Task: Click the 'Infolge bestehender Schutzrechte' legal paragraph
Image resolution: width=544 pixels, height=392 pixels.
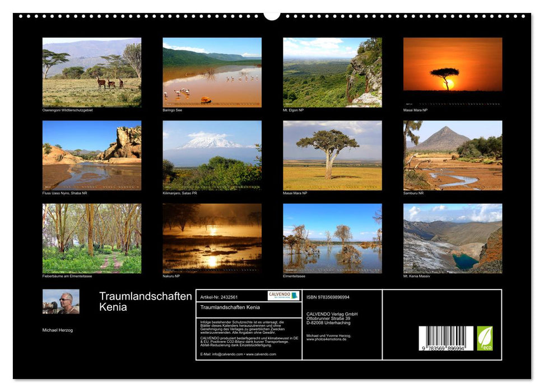Action: 243,328
